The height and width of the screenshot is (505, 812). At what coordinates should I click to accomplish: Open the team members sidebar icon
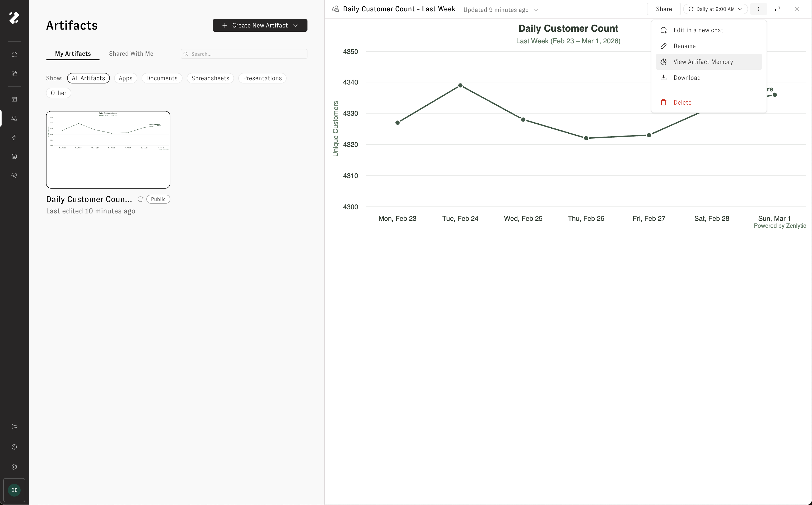point(14,175)
